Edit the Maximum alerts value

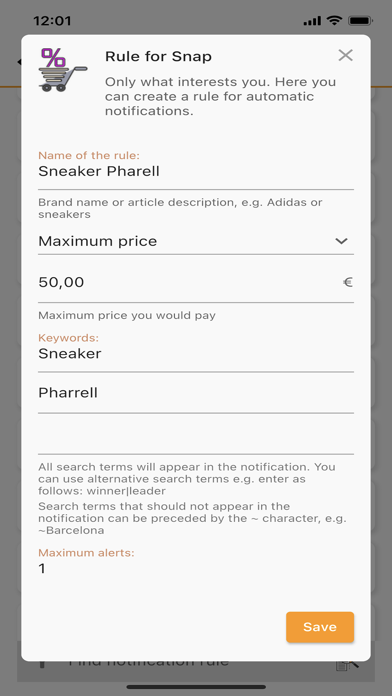[x=196, y=569]
